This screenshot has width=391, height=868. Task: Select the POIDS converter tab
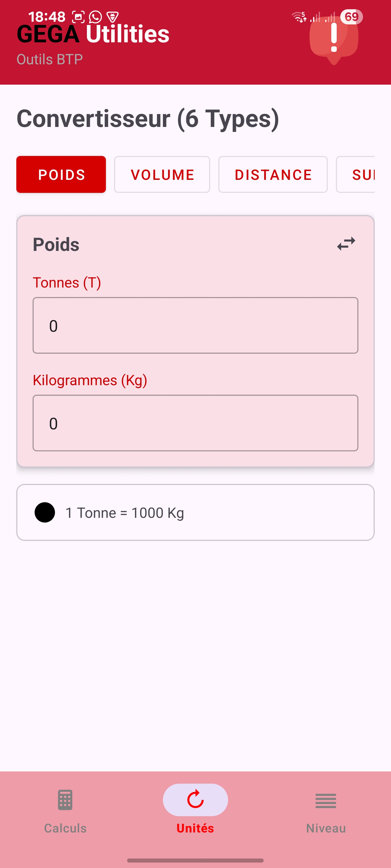coord(61,174)
